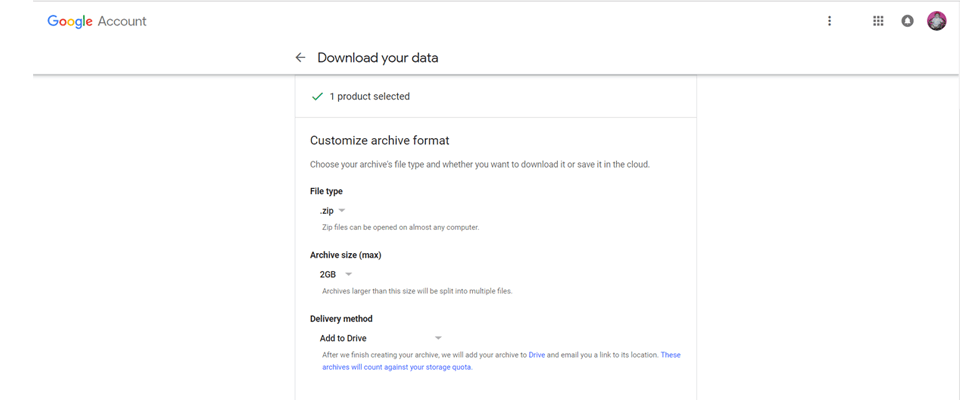Click the profile avatar picture

tap(936, 21)
